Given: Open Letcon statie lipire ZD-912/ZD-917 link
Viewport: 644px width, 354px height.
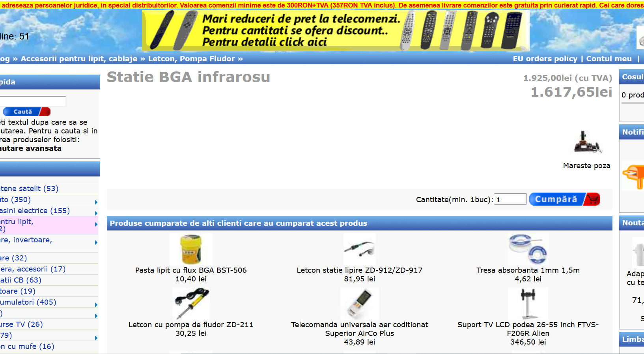Looking at the screenshot, I should tap(359, 270).
